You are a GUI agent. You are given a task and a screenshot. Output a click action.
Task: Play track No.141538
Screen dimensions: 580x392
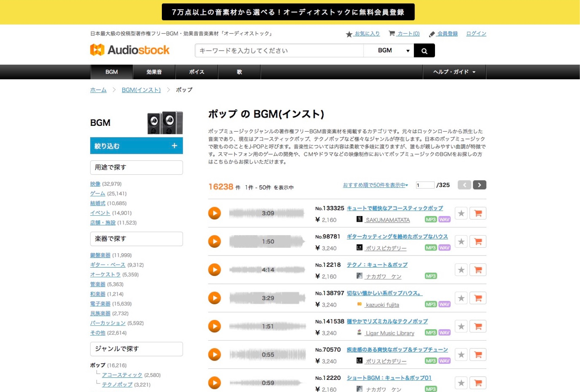(x=214, y=326)
